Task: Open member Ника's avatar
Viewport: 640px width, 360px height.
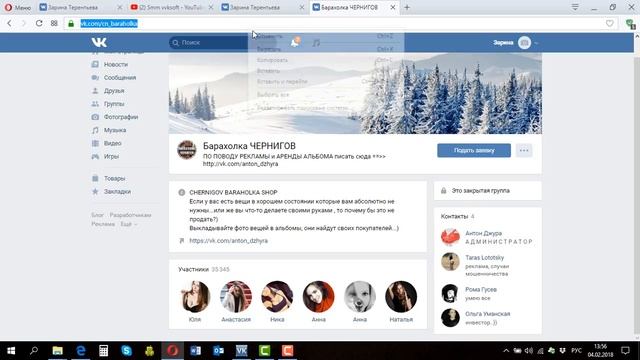Action: [x=277, y=296]
